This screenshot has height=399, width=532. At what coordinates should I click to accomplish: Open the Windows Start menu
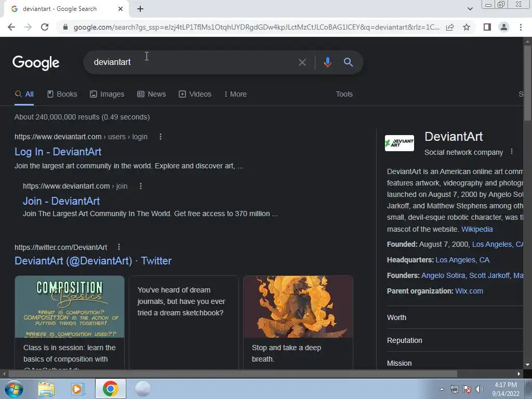[14, 389]
